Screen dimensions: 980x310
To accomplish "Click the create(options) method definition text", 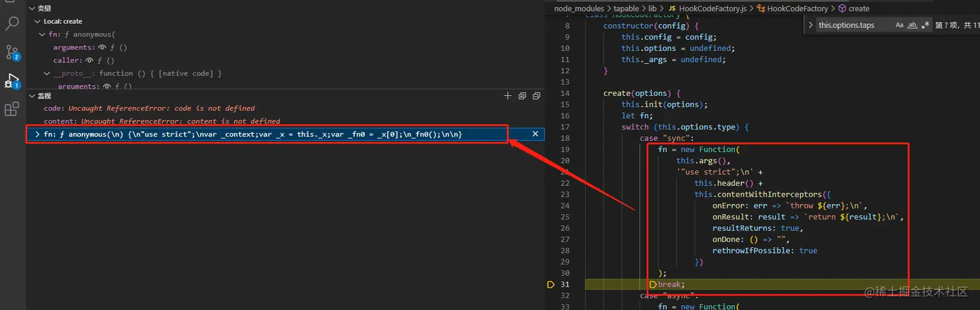I will [642, 93].
